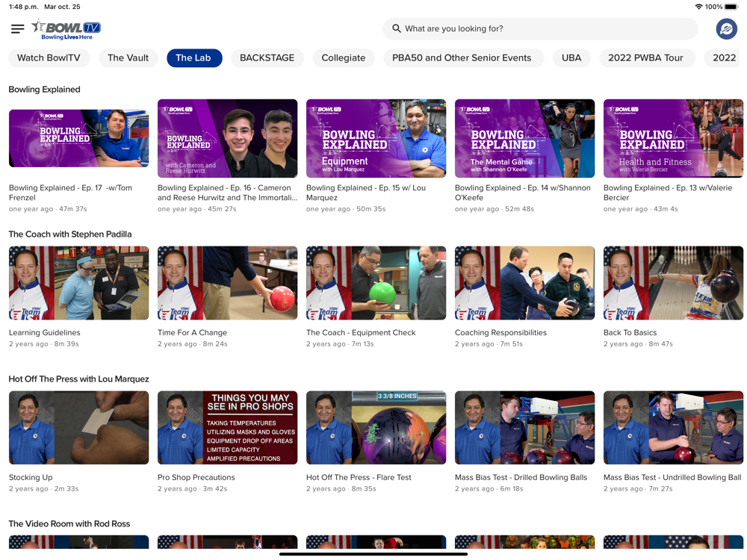Open Health and Fitness with Valerie Bercier thumbnail
Screen dimensions: 747x560
(673, 138)
